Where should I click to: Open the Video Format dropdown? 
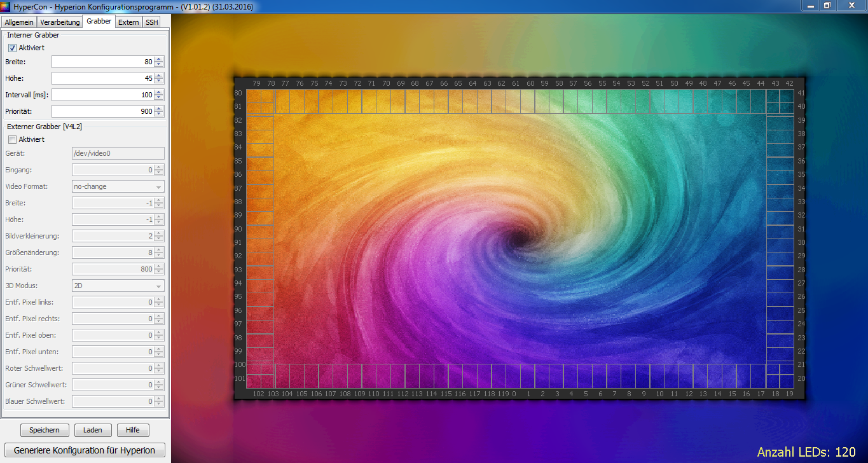tap(118, 186)
